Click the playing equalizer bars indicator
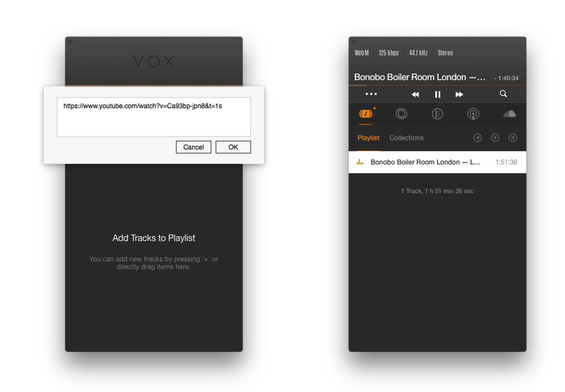 [360, 162]
